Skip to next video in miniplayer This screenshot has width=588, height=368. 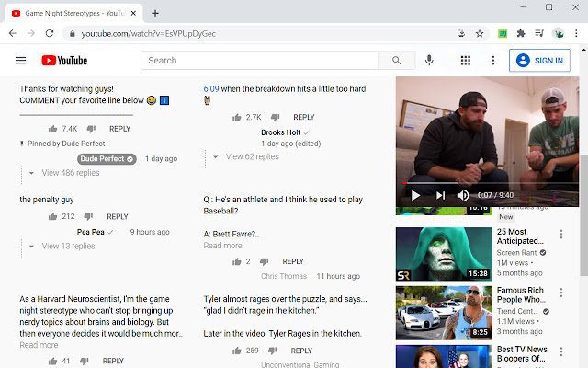point(440,195)
